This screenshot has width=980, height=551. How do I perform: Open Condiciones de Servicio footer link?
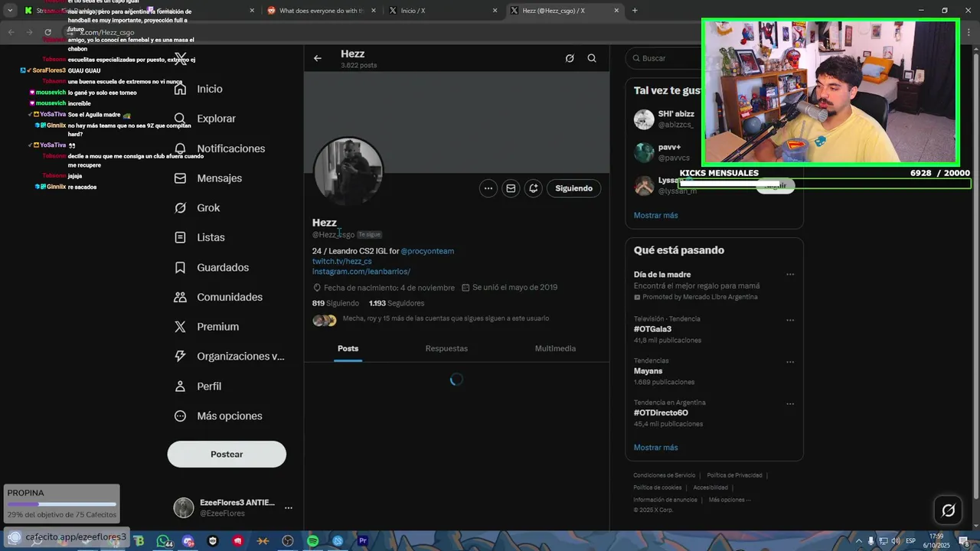(x=664, y=475)
